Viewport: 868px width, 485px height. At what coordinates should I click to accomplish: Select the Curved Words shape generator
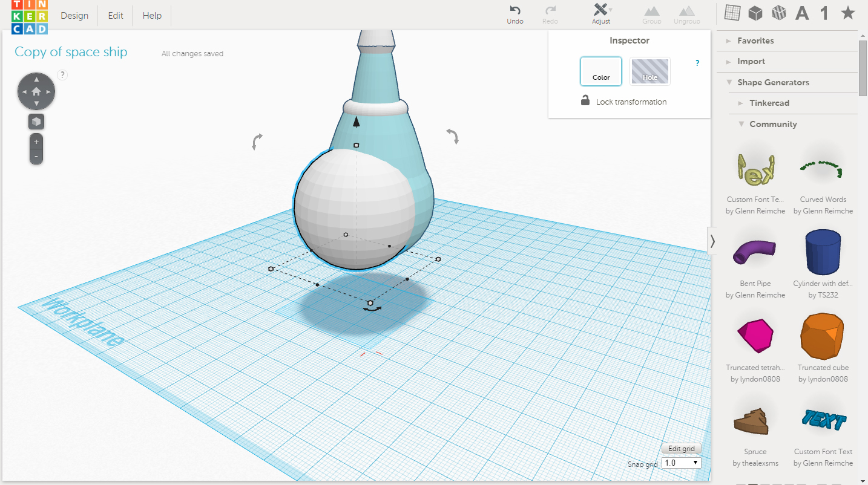point(823,168)
